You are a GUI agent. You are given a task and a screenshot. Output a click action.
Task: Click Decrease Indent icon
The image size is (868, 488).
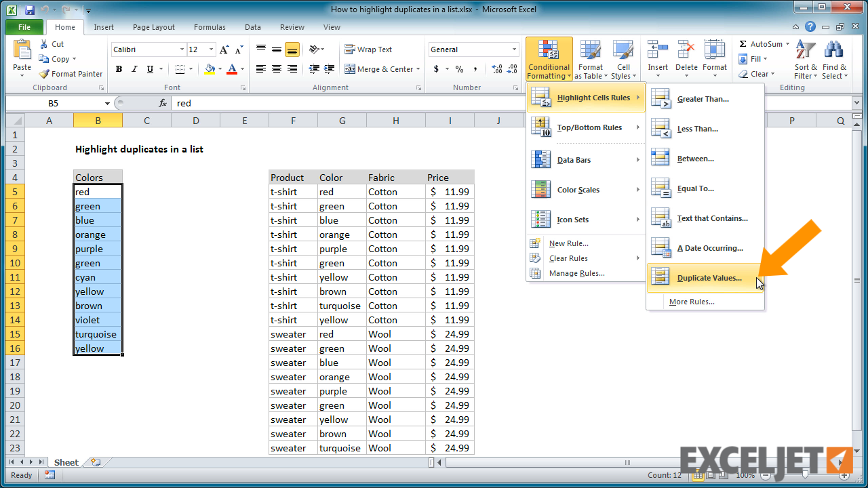[x=314, y=69]
